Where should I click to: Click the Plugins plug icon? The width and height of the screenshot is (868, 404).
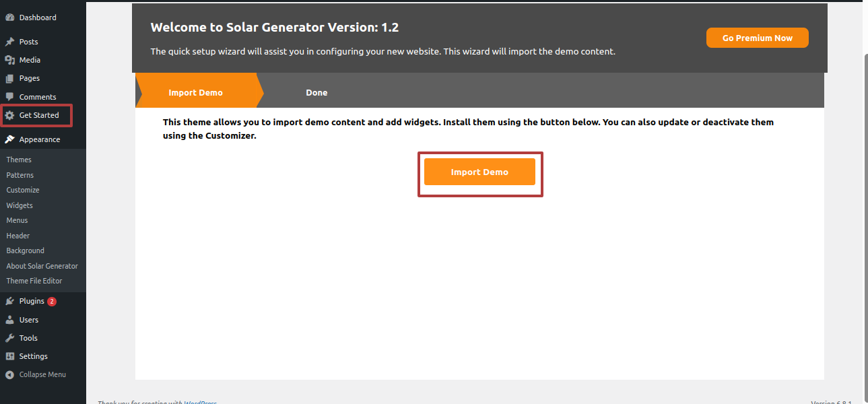[9, 301]
